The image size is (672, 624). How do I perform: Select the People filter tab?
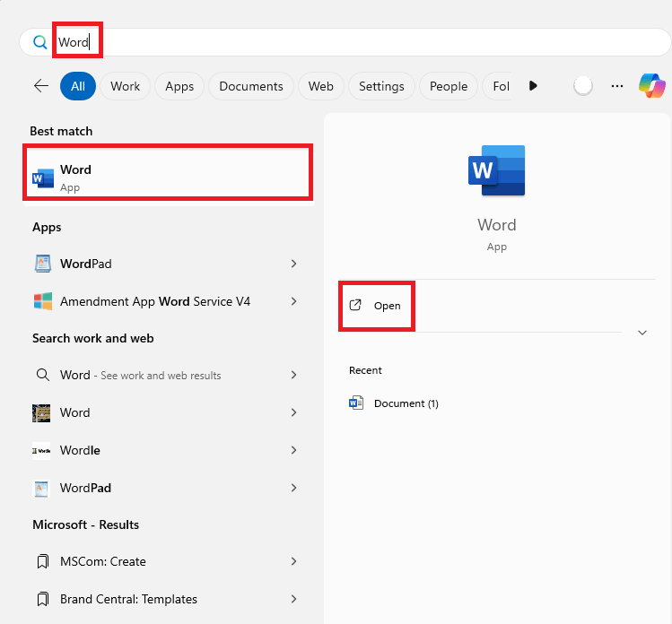pos(449,86)
